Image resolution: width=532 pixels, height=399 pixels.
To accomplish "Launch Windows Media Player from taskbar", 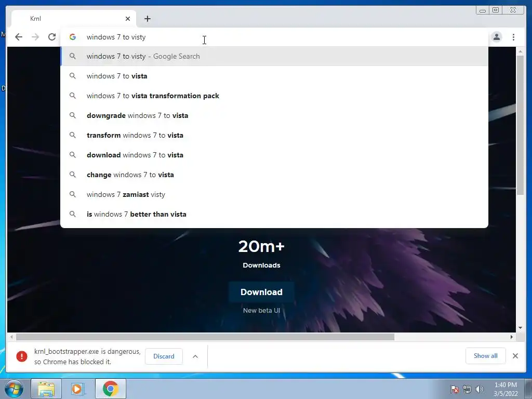I will pos(77,389).
